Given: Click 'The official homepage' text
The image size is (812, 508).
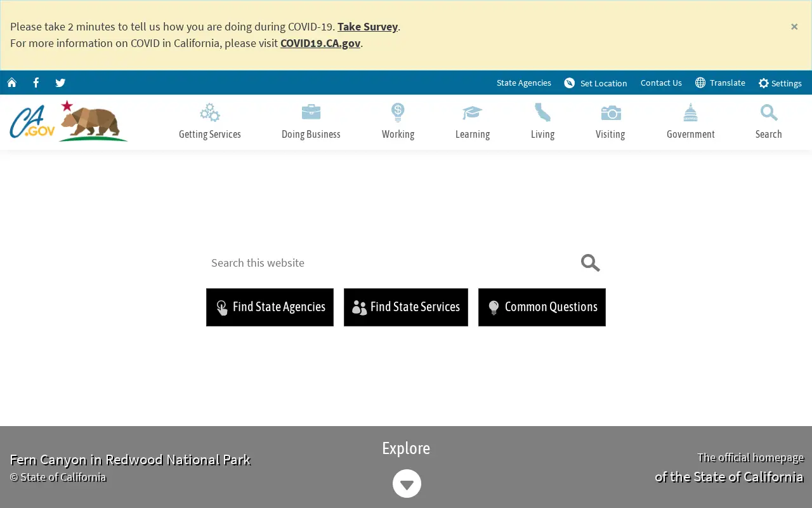Looking at the screenshot, I should (x=750, y=457).
